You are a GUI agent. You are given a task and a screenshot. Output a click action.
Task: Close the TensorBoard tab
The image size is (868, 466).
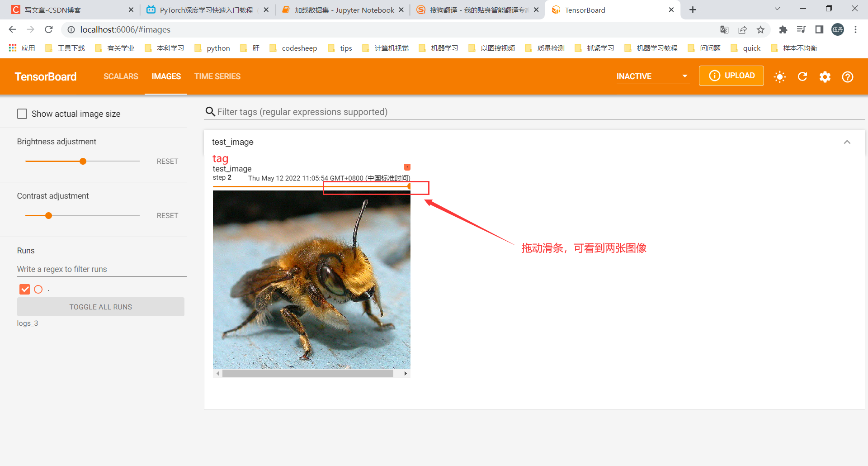(671, 10)
